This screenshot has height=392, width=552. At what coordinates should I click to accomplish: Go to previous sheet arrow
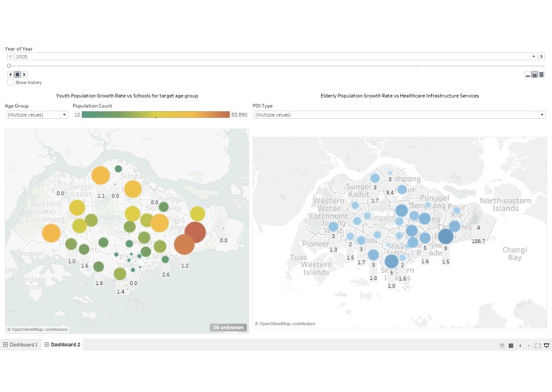coord(520,346)
